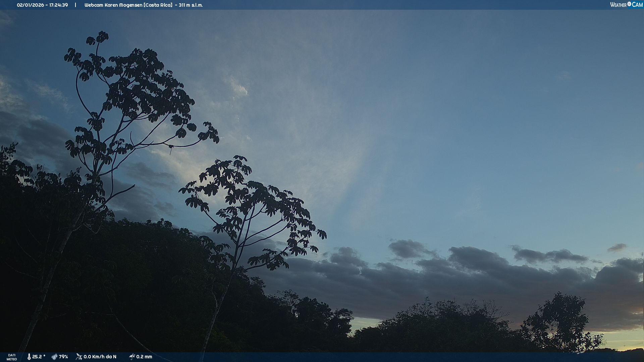This screenshot has height=362, width=644.
Task: Click the [Costa Rica] location text
Action: [158, 5]
